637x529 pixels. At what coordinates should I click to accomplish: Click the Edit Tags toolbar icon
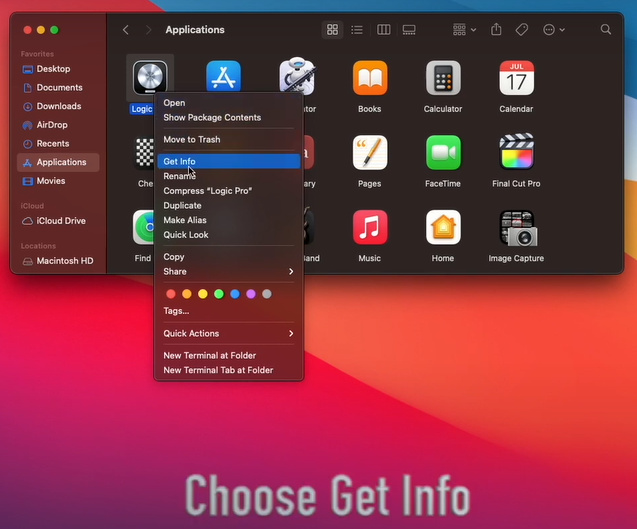(x=522, y=30)
